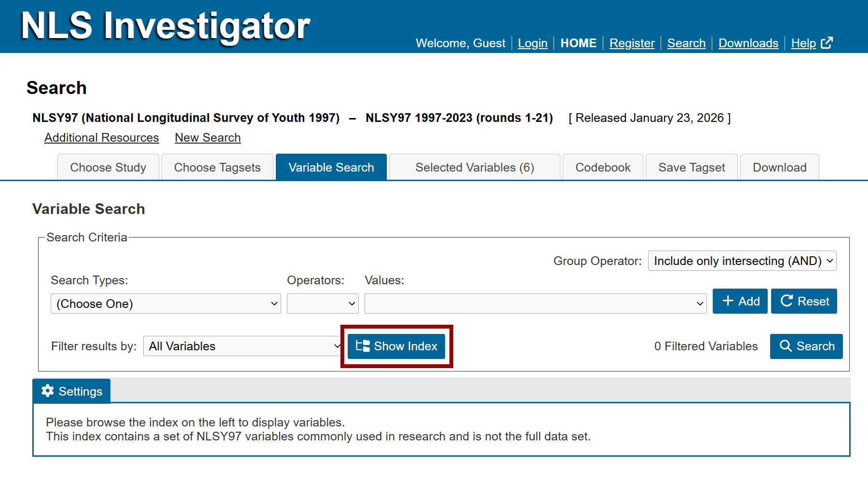Open Settings via the gear icon

click(x=48, y=391)
